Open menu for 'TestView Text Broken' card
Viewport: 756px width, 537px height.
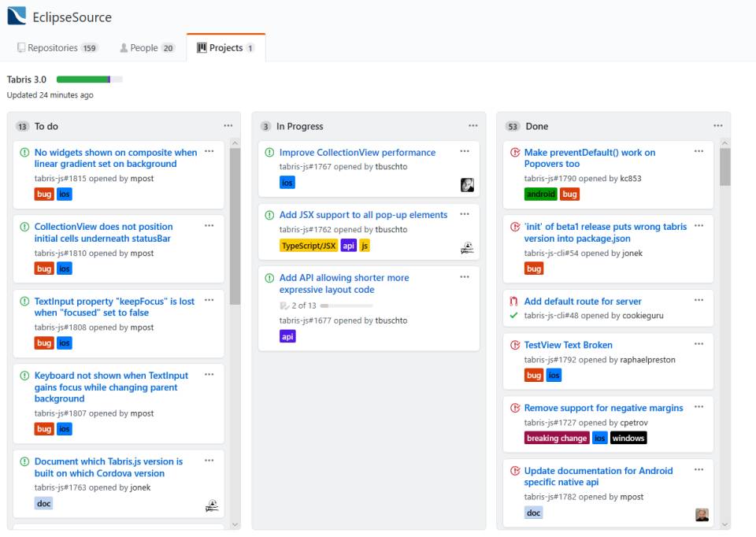tap(699, 344)
